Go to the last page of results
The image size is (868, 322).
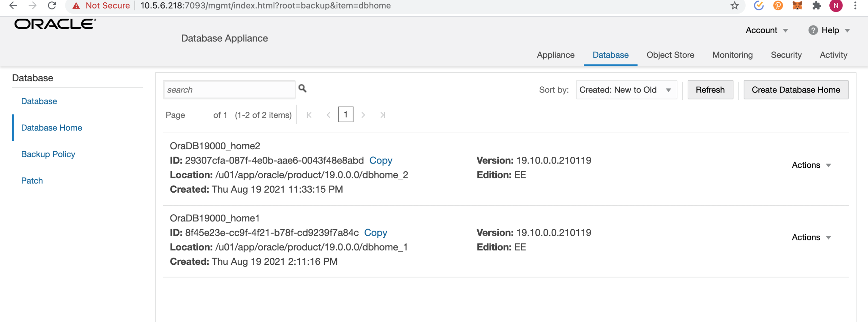(x=383, y=115)
